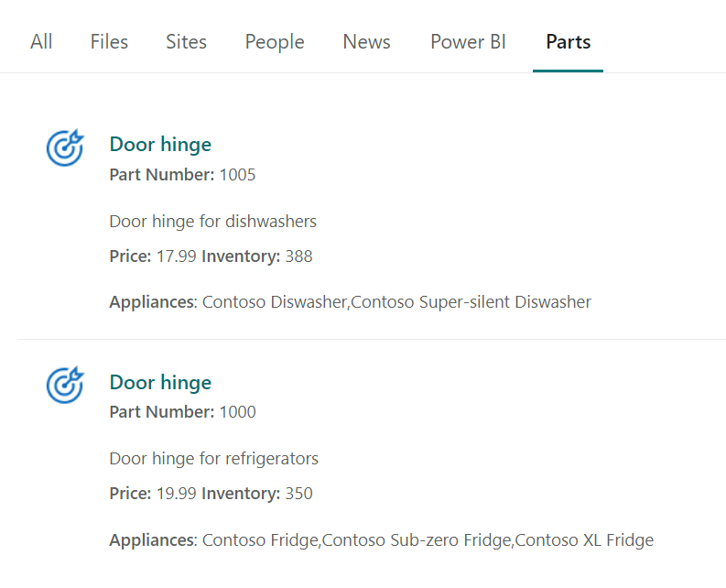Click the Price 17.99 value
This screenshot has width=726, height=588.
pyautogui.click(x=176, y=256)
